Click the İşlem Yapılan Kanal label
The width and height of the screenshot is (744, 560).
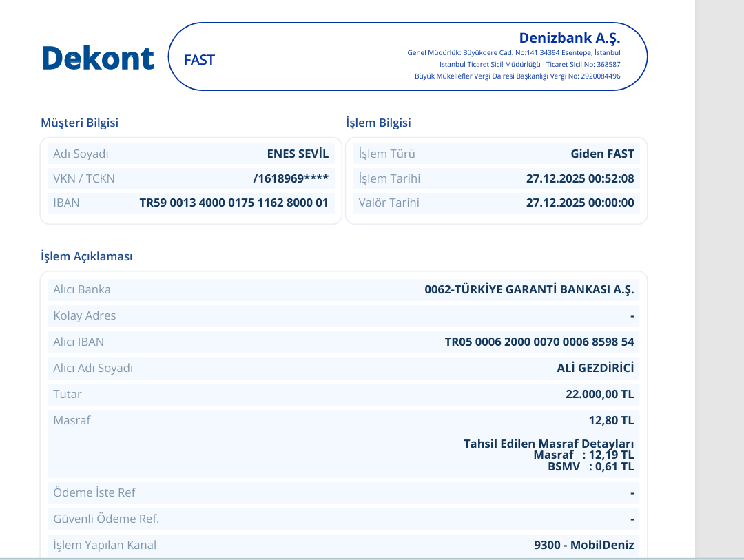coord(105,545)
